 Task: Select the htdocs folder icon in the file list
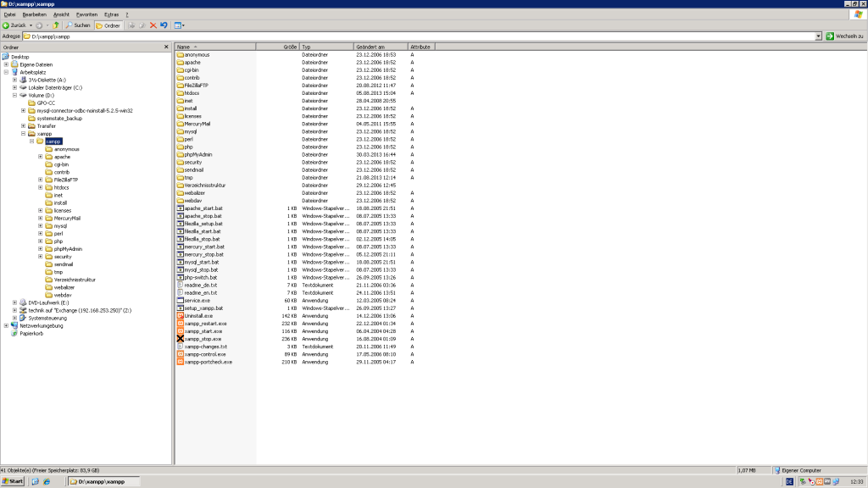click(x=180, y=93)
